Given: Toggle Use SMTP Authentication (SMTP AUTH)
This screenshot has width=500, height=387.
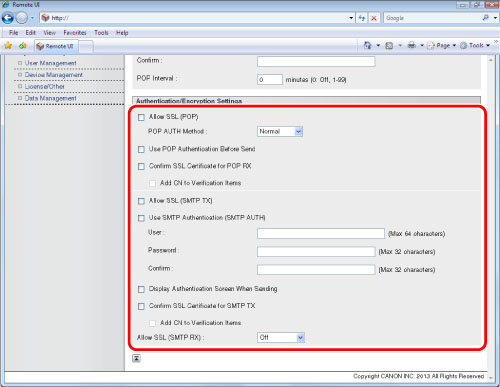Looking at the screenshot, I should pyautogui.click(x=141, y=218).
